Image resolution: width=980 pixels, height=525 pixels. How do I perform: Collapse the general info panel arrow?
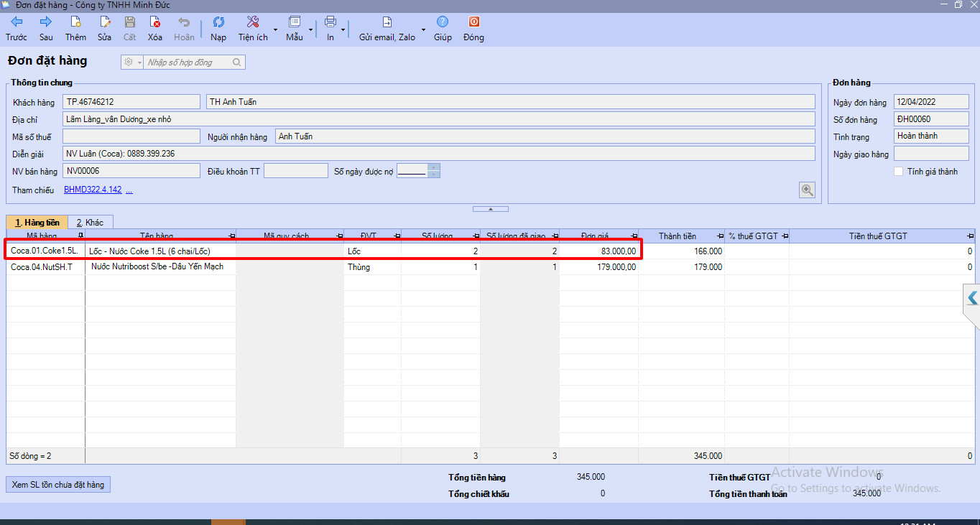[x=491, y=209]
